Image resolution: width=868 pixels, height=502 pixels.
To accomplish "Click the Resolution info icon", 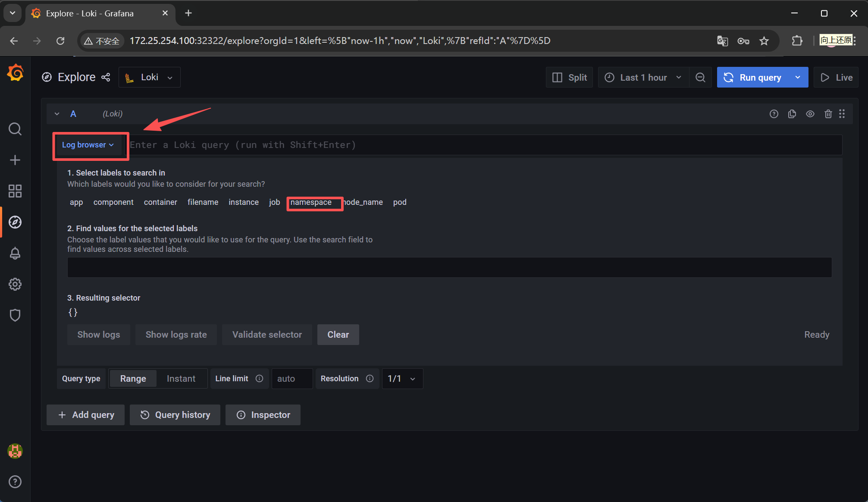I will [370, 378].
